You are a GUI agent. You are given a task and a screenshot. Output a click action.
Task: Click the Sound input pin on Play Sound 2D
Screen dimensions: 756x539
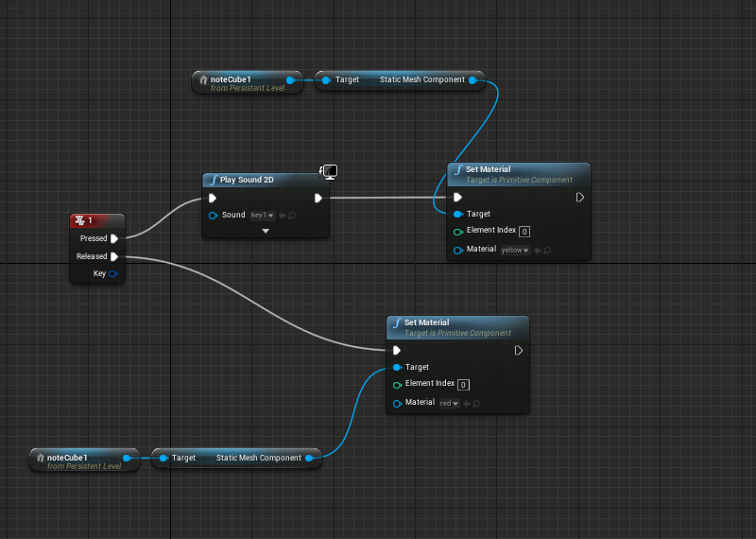213,216
